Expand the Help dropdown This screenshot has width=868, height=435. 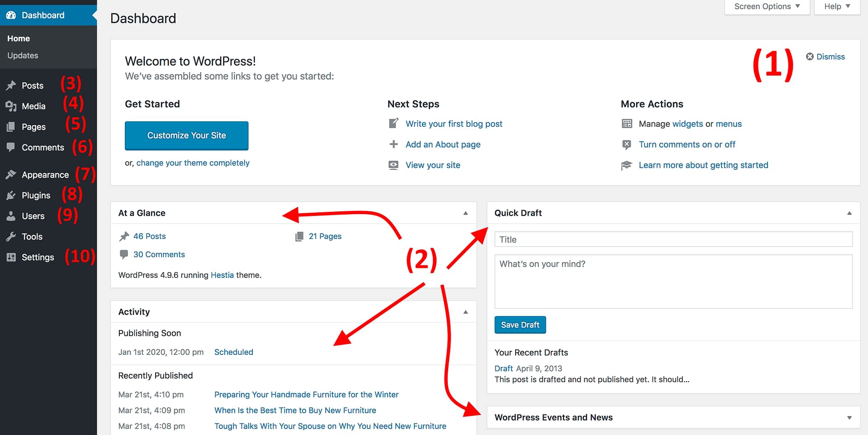tap(836, 6)
